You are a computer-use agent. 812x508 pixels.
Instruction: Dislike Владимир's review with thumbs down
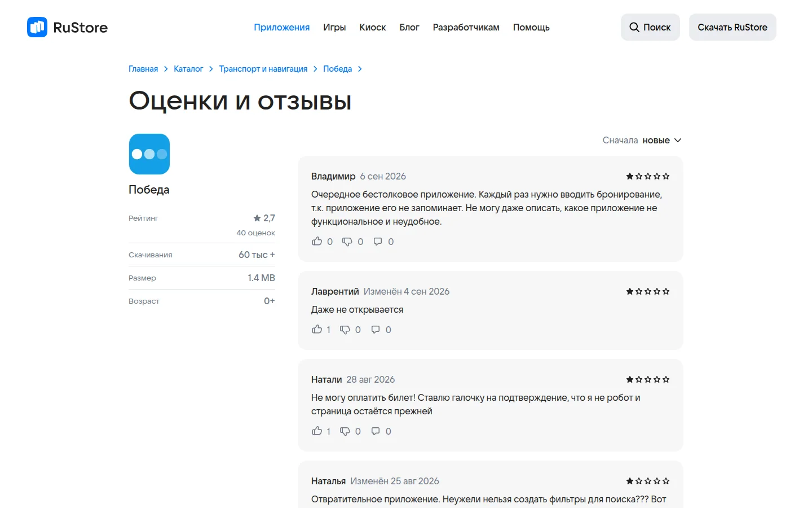click(347, 242)
